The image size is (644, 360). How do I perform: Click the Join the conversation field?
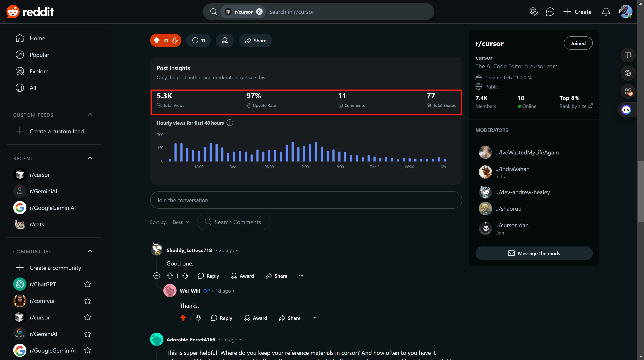tap(306, 200)
